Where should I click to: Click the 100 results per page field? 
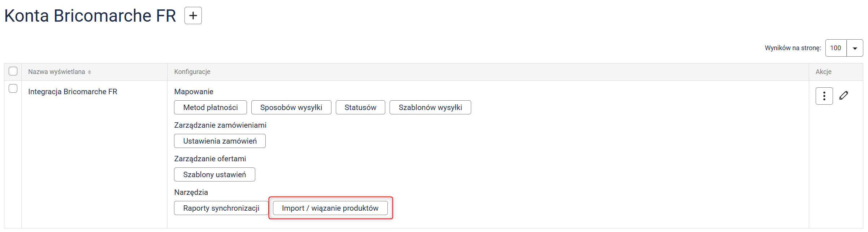tap(836, 48)
